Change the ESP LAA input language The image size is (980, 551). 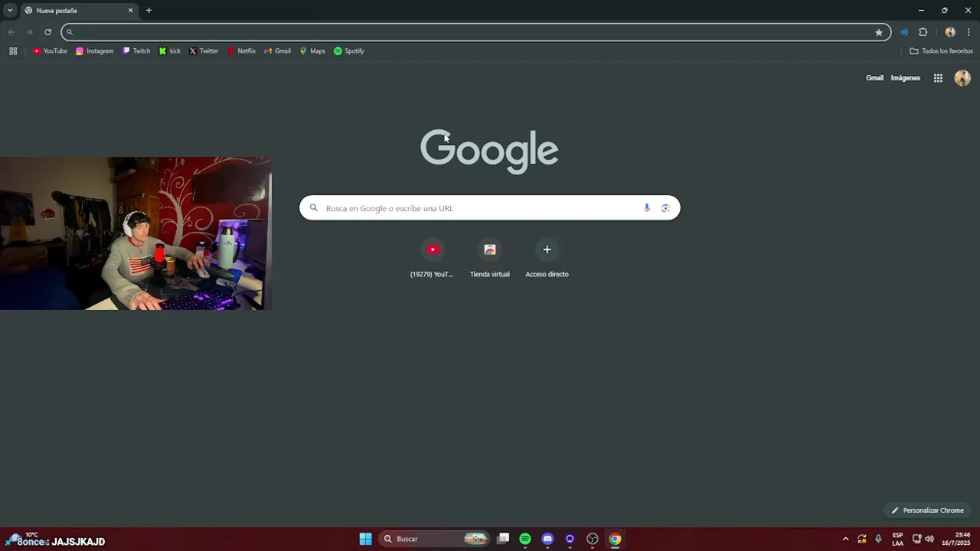[x=897, y=539]
